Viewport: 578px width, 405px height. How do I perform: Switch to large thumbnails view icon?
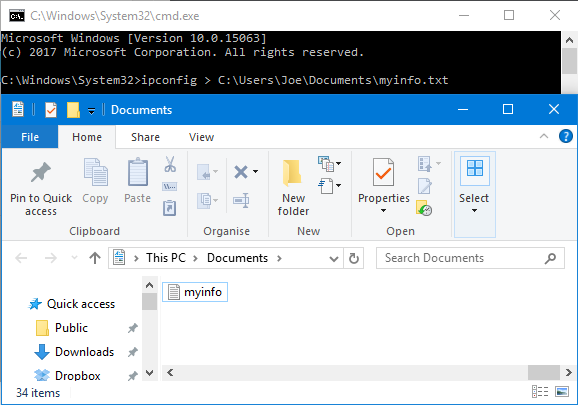click(562, 391)
